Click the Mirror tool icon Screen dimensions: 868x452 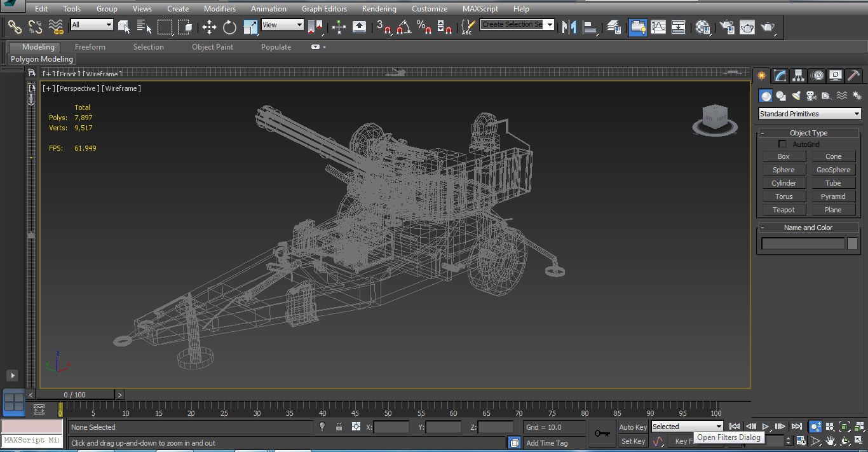[x=569, y=27]
